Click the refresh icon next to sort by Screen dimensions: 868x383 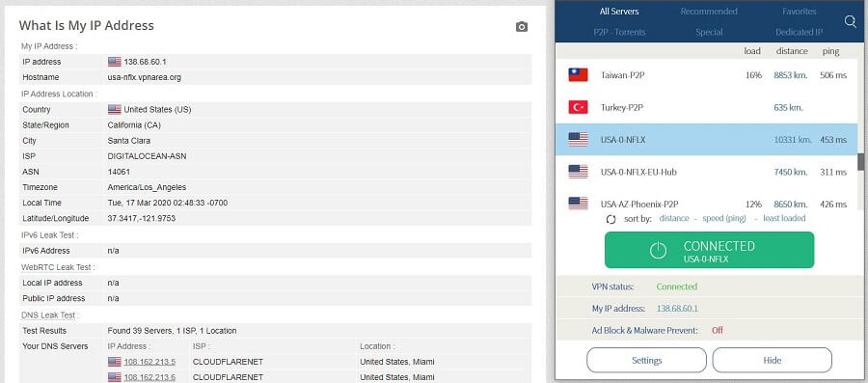[610, 219]
